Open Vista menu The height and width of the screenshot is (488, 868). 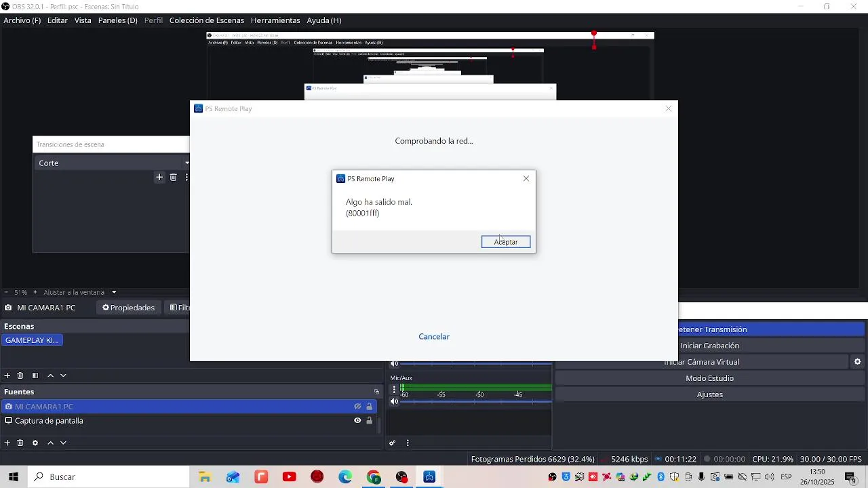pyautogui.click(x=83, y=20)
